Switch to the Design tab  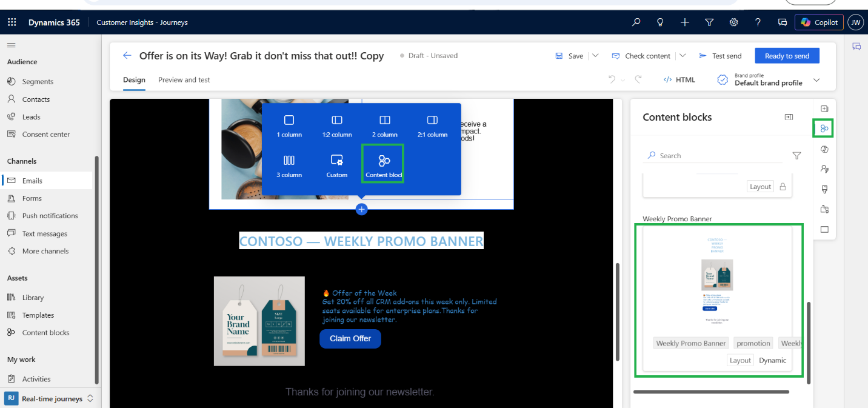tap(134, 80)
